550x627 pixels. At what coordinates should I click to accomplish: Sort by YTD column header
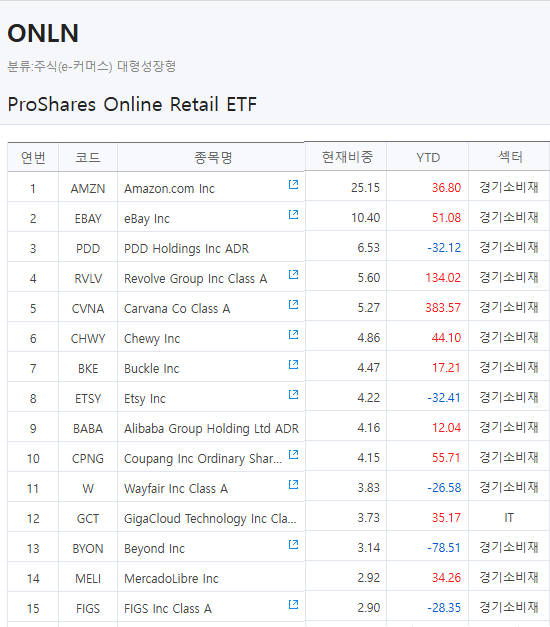pos(428,156)
